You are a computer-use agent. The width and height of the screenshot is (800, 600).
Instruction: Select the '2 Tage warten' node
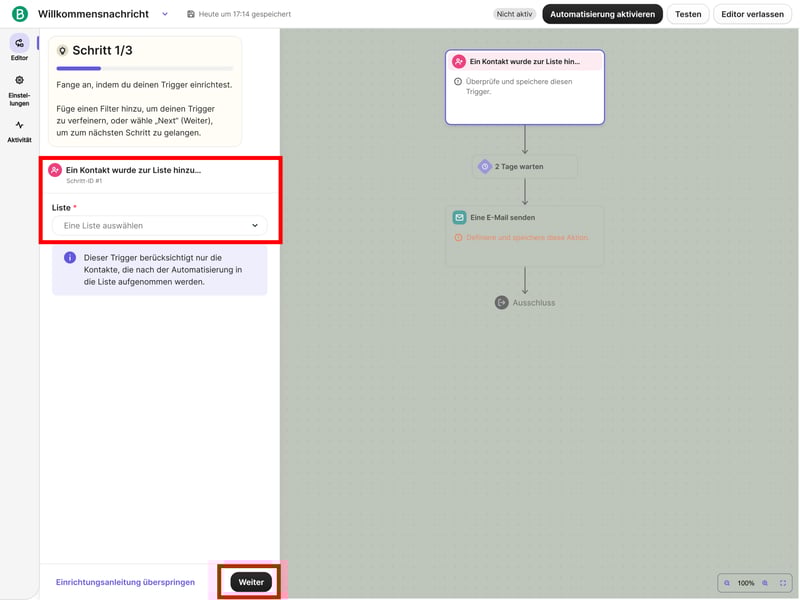[524, 167]
